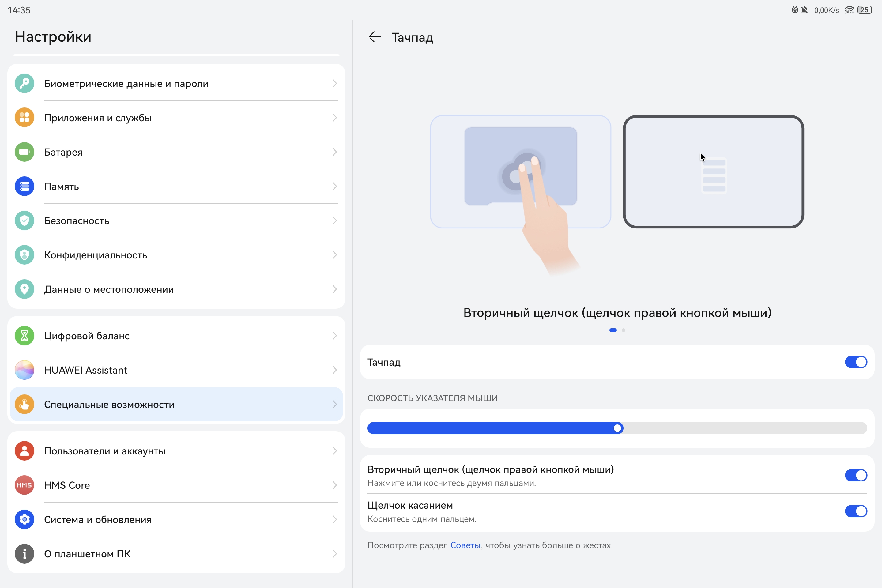
Task: Click the chevron on the Конфиденциальность row
Action: [x=334, y=255]
